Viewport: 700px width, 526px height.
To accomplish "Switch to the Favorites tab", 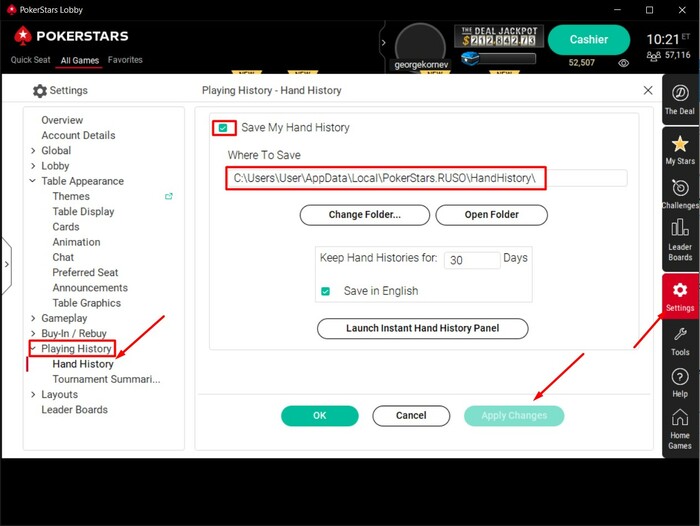I will tap(125, 60).
